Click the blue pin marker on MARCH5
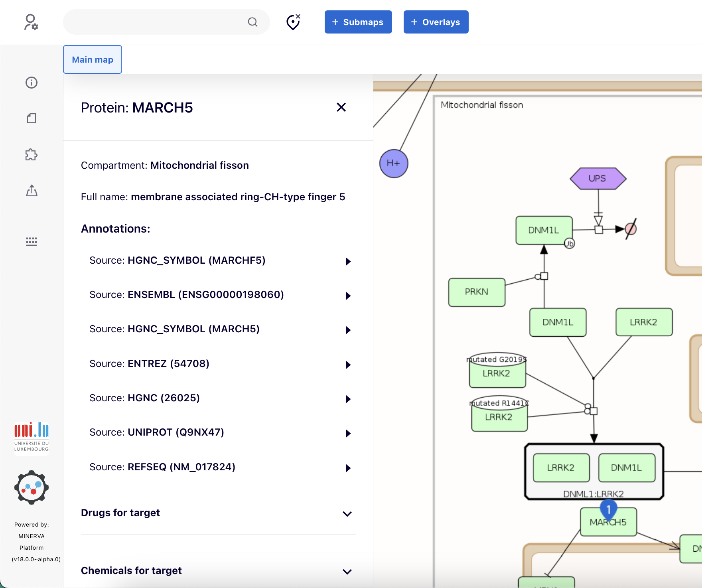 (x=608, y=509)
